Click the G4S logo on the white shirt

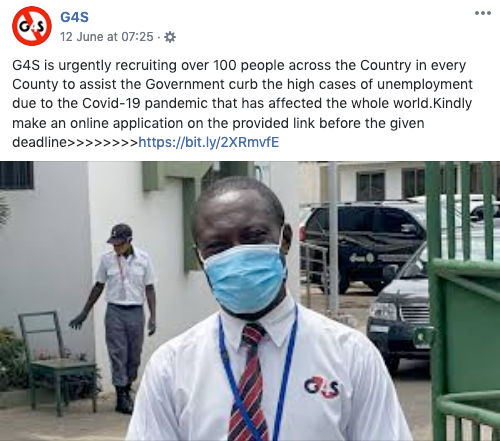[x=321, y=387]
